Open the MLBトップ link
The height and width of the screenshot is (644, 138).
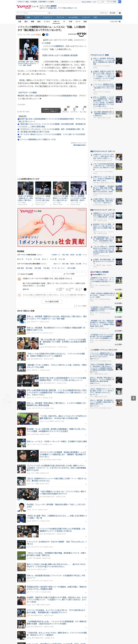(x=57, y=264)
